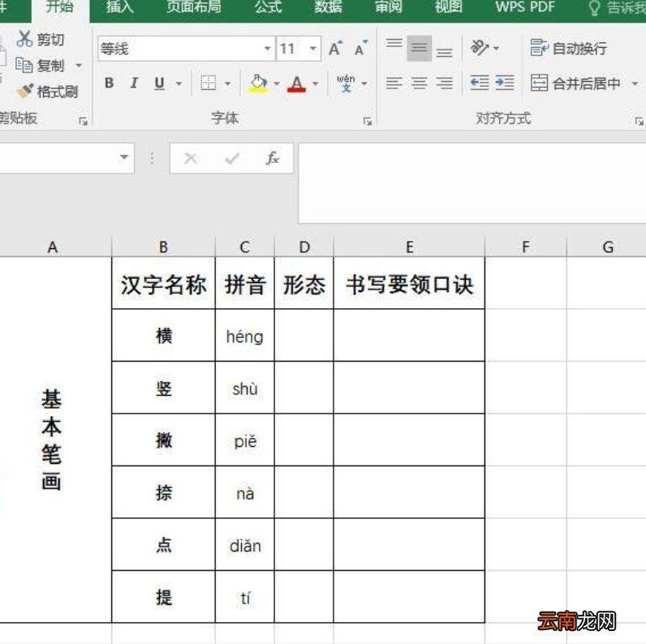Open the WPS PDF tab
Viewport: 646px width, 644px height.
(525, 7)
